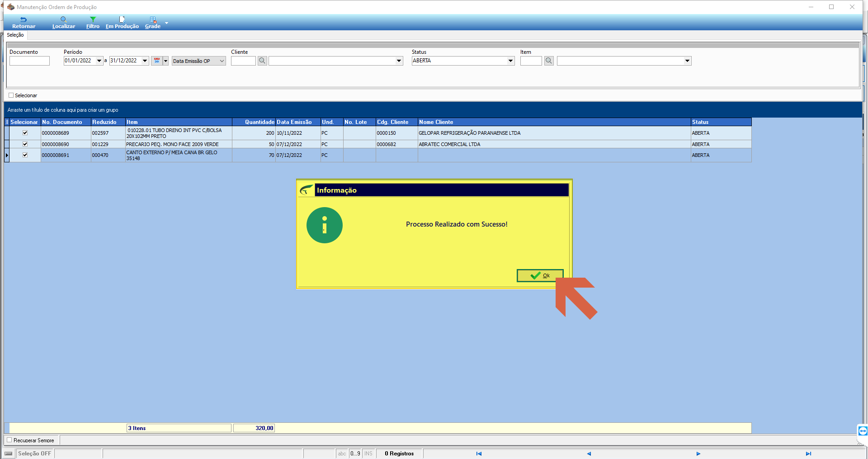Switch to the Seleção tab
The height and width of the screenshot is (459, 868).
(x=15, y=35)
